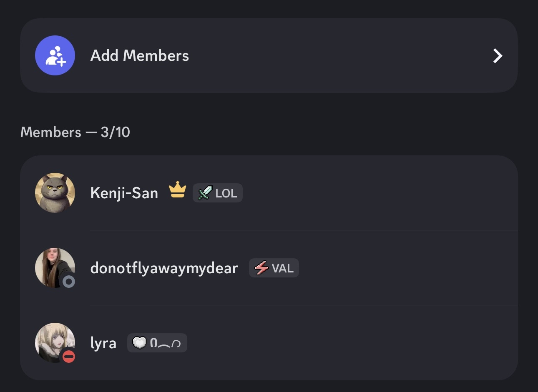Image resolution: width=538 pixels, height=392 pixels.
Task: Click the VAL tag text
Action: point(283,268)
